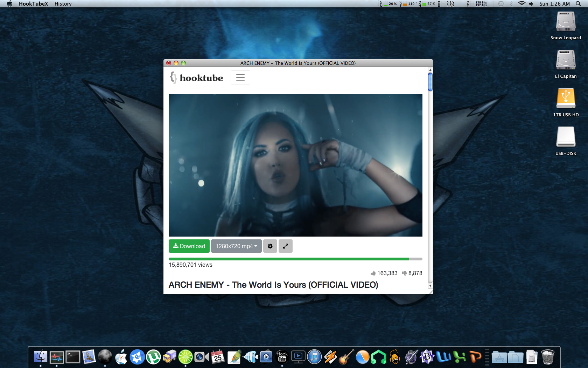This screenshot has height=368, width=588.
Task: Open the blue rocket-cat dock icon
Action: [137, 357]
